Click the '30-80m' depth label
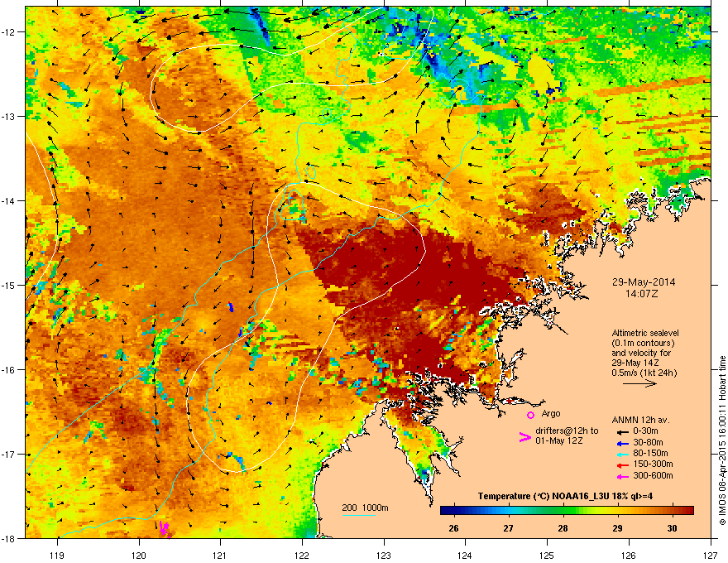 pyautogui.click(x=648, y=443)
